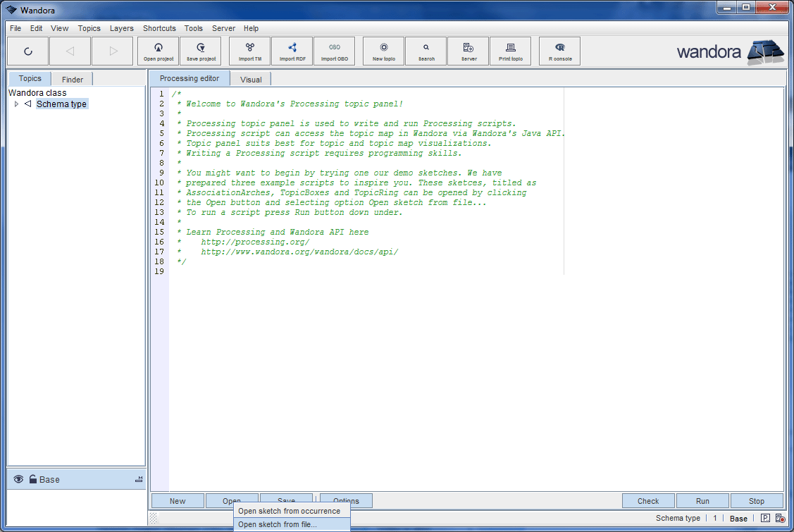
Task: Open the Shortcuts menu
Action: tap(159, 28)
